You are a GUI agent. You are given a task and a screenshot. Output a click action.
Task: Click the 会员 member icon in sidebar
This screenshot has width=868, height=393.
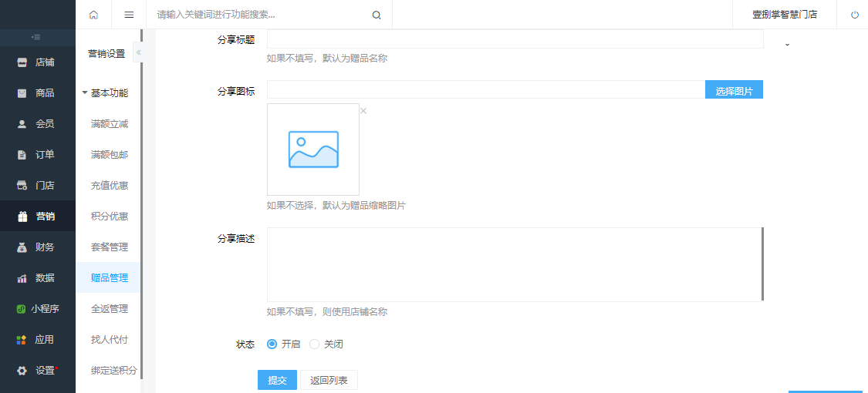[22, 124]
